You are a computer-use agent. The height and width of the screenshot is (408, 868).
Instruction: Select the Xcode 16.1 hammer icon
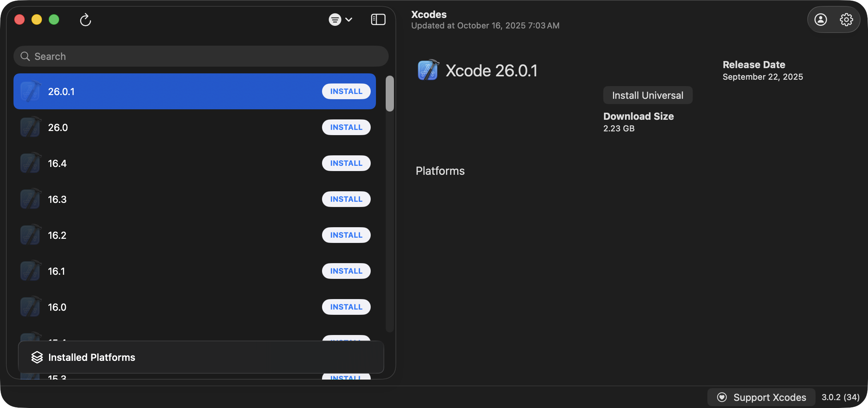(30, 271)
